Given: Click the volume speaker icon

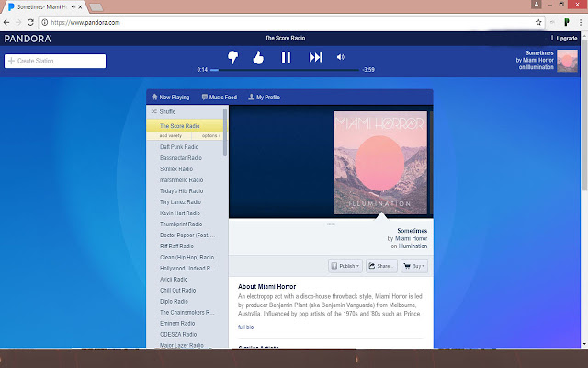Looking at the screenshot, I should 341,57.
